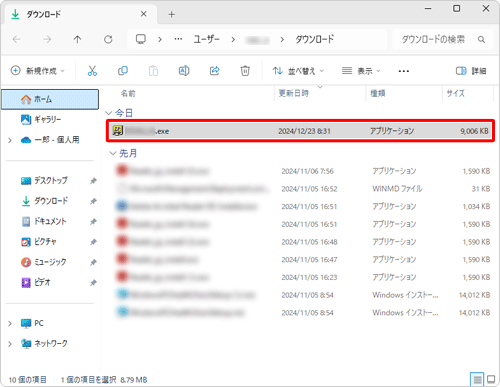Click the 9,006 KB size cell

[474, 131]
